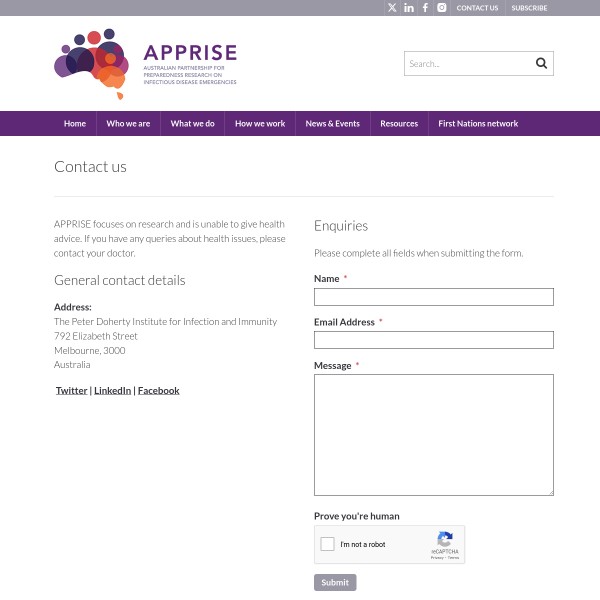Focus the Name input field
This screenshot has height=600, width=600.
click(433, 297)
